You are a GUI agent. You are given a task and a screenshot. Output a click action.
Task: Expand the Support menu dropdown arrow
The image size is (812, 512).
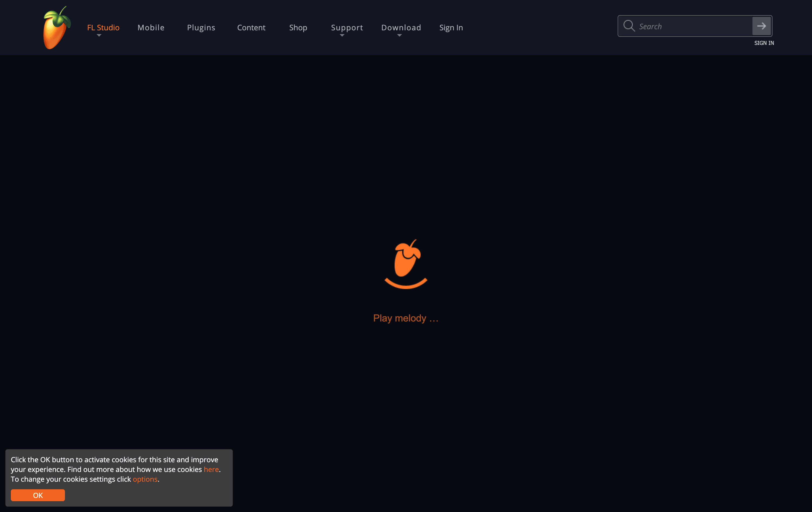tap(342, 35)
